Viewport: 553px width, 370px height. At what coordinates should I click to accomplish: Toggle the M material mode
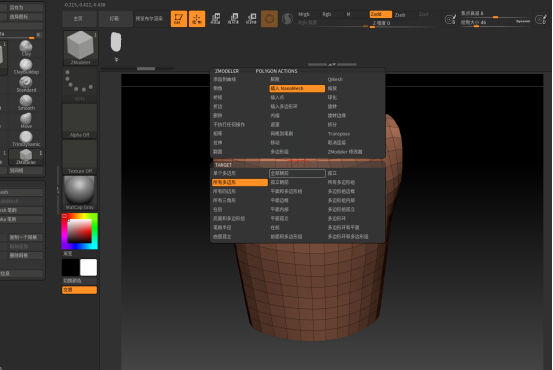(x=348, y=14)
